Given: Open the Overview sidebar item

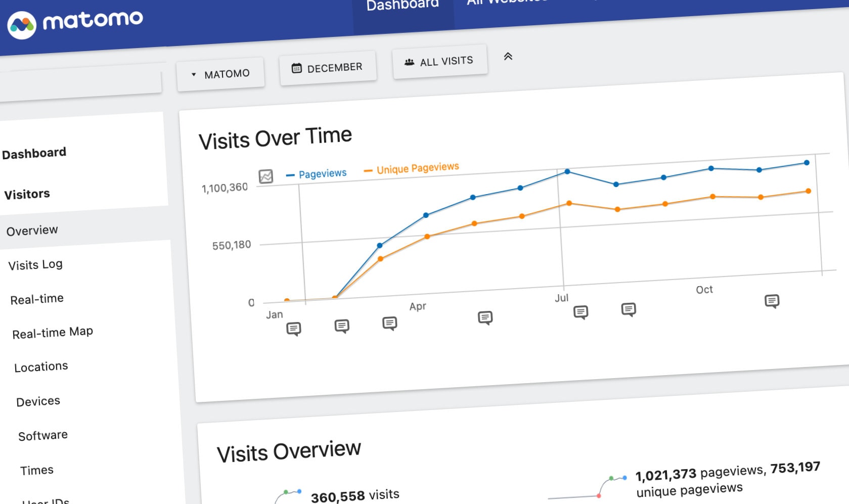Looking at the screenshot, I should (x=85, y=228).
